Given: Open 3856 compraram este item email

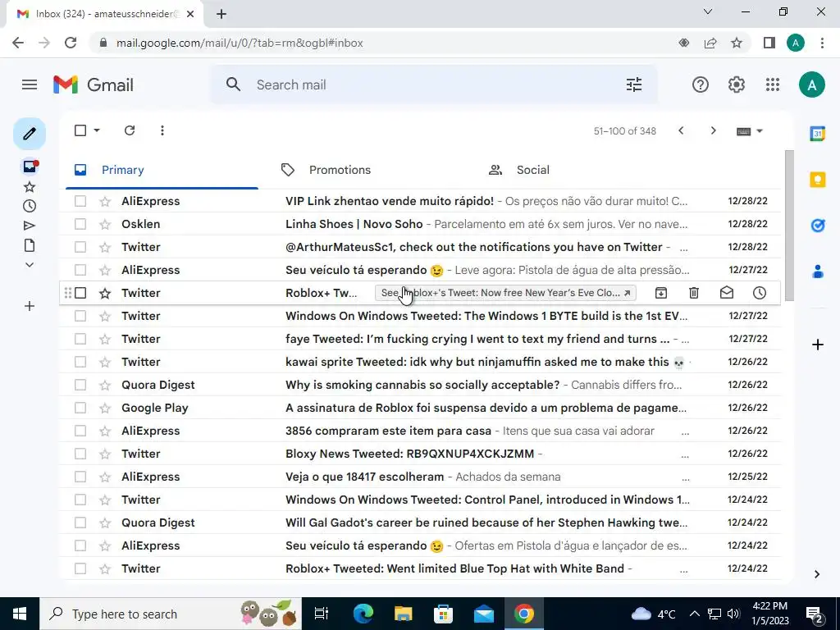Looking at the screenshot, I should [x=420, y=431].
